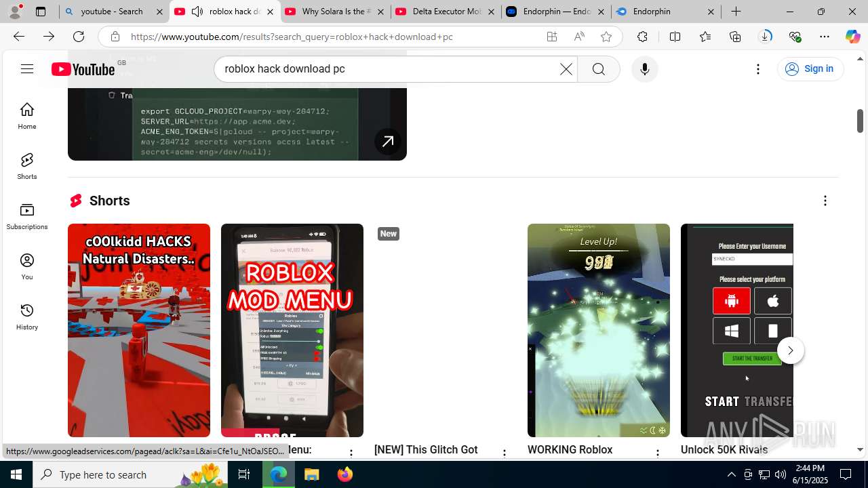This screenshot has height=488, width=868.
Task: Switch to the 'Why Solara Is the' tab
Action: 335,12
